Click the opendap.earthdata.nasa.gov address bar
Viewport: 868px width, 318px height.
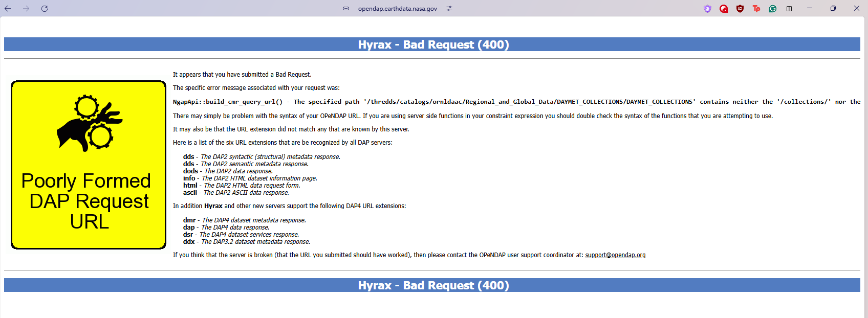(x=398, y=9)
